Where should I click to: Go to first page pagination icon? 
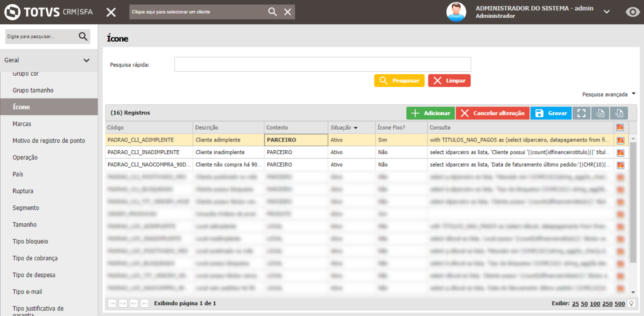coord(112,303)
